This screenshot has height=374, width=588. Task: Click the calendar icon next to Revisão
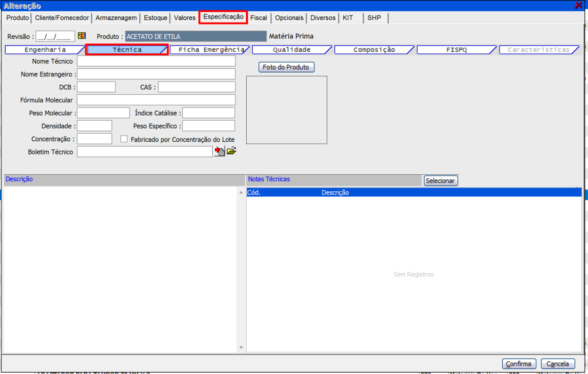(x=82, y=36)
